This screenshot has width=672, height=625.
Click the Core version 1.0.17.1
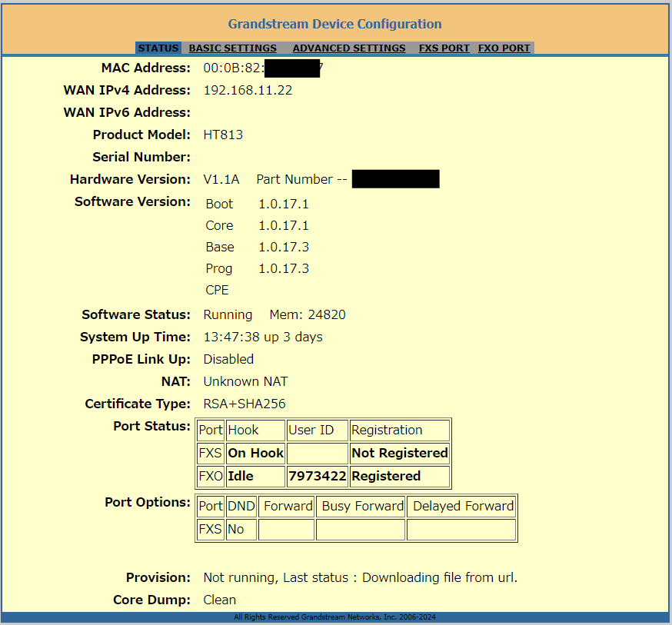[x=283, y=225]
